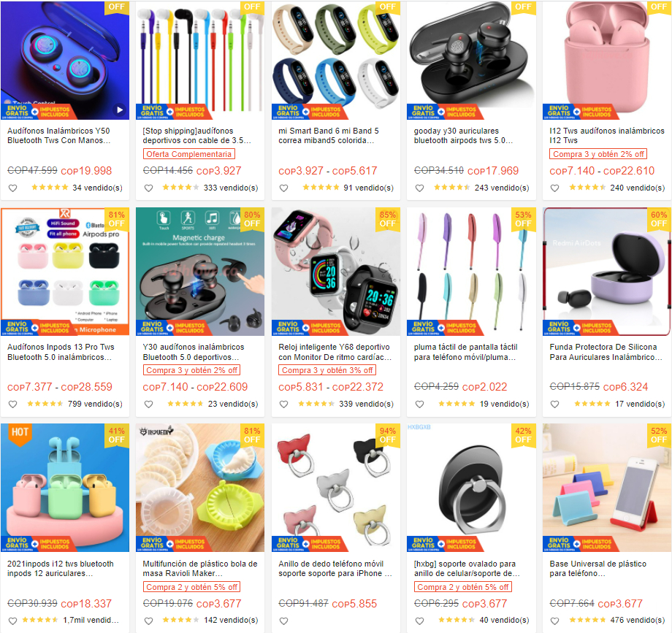Screen dimensions: 672x633
Task: Play video on Audífonos Y50 thumbnail
Action: [120, 110]
